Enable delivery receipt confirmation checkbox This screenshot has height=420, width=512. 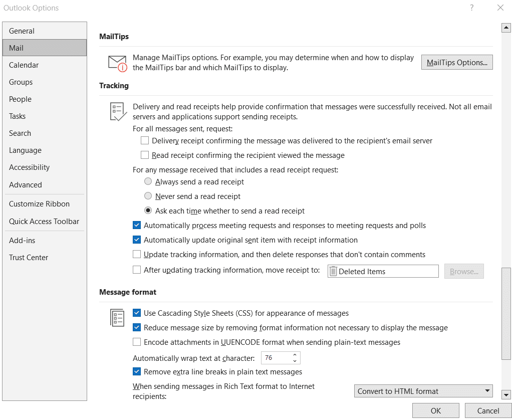(145, 141)
